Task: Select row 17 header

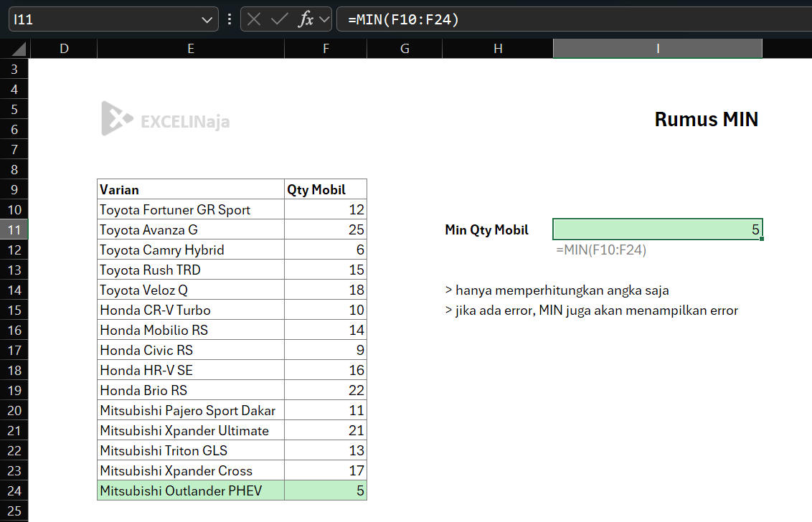Action: [x=14, y=351]
